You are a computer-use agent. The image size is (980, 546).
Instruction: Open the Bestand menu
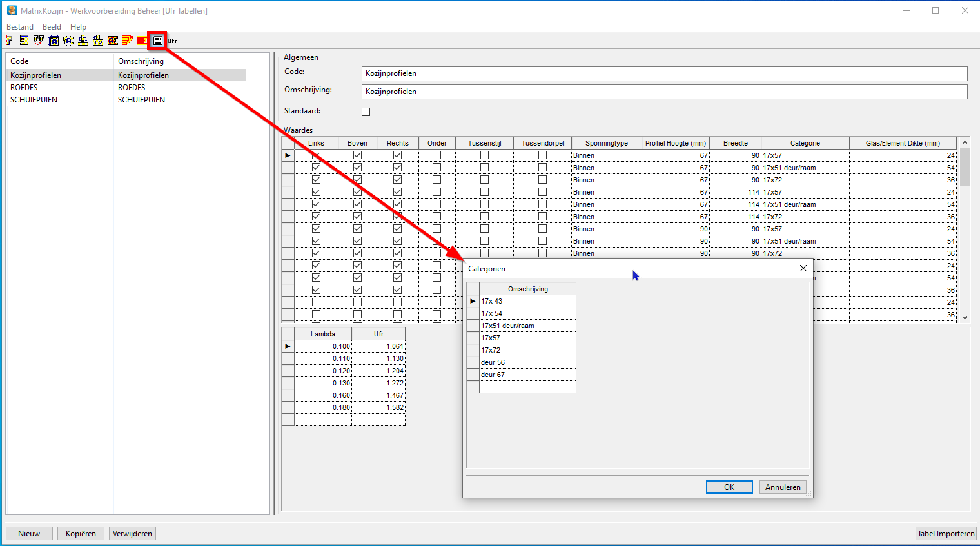click(x=20, y=26)
